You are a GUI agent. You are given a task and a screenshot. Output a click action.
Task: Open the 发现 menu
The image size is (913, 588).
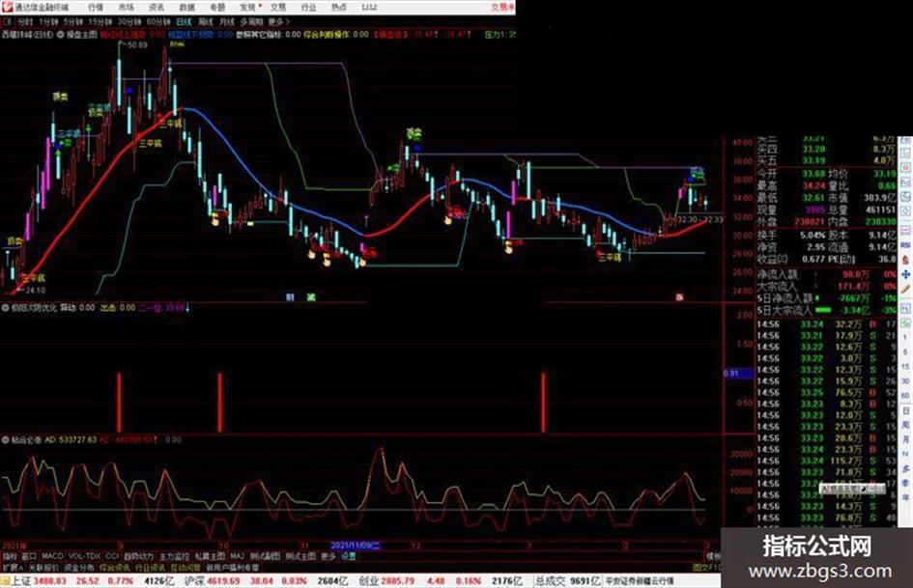[x=247, y=7]
